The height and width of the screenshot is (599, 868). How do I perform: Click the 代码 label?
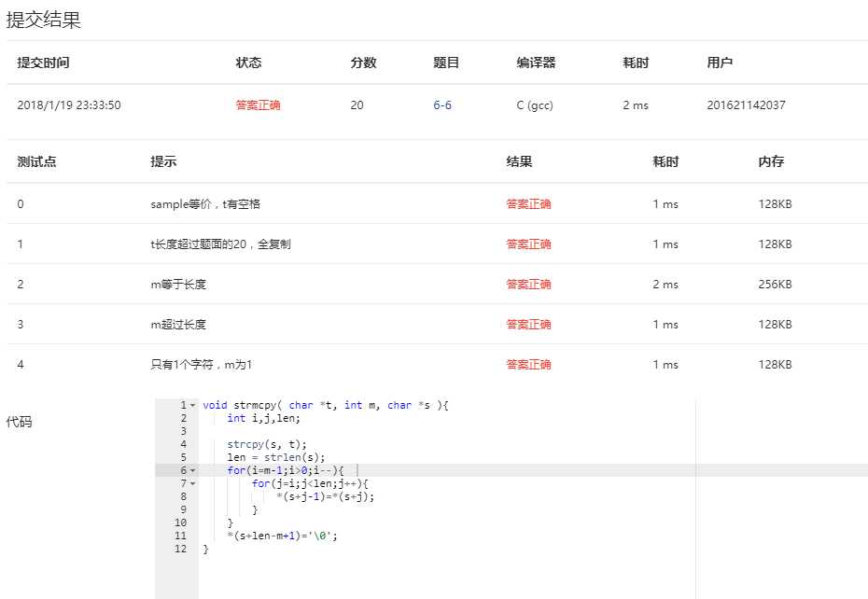[19, 422]
